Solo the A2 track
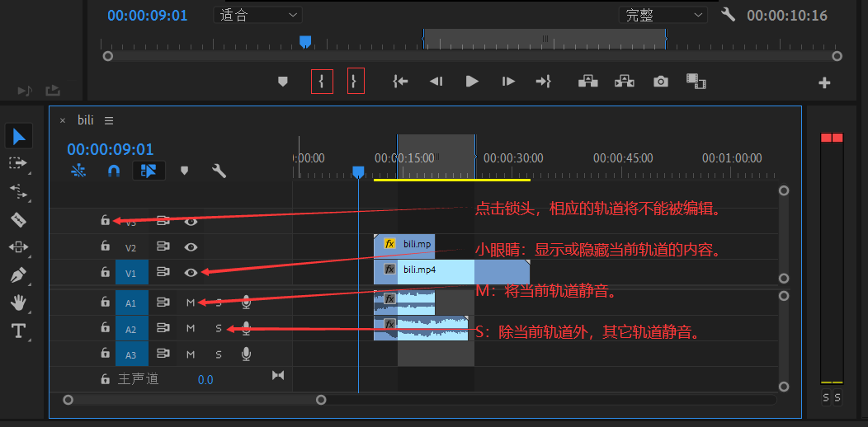This screenshot has width=868, height=427. (219, 329)
